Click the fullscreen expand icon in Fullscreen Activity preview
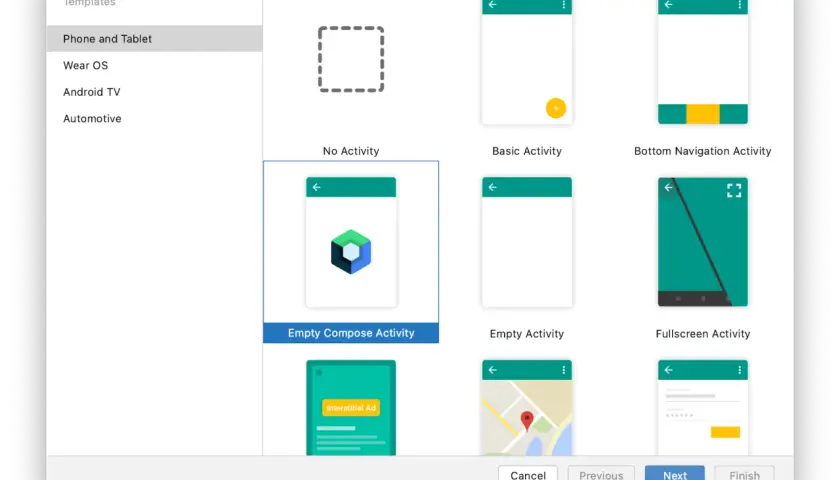840x480 pixels. tap(734, 190)
